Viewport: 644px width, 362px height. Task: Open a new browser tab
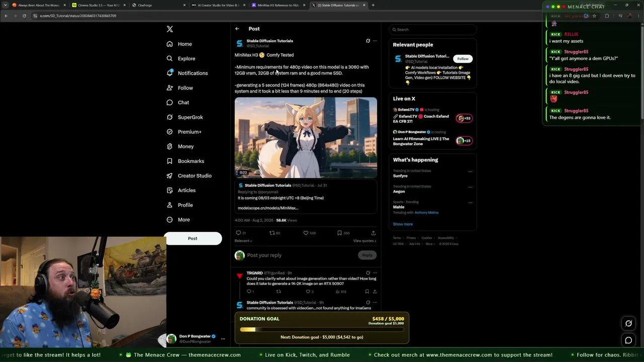pos(373,5)
